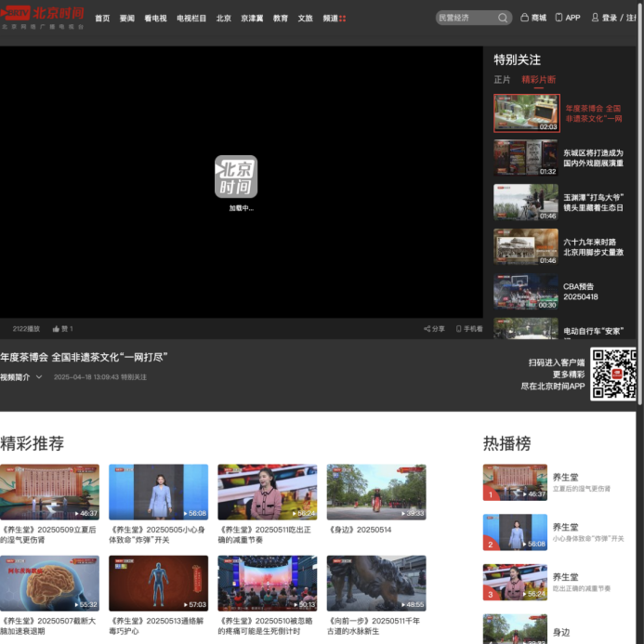The height and width of the screenshot is (644, 644).
Task: Click the page vertical scrollbar
Action: click(x=640, y=205)
